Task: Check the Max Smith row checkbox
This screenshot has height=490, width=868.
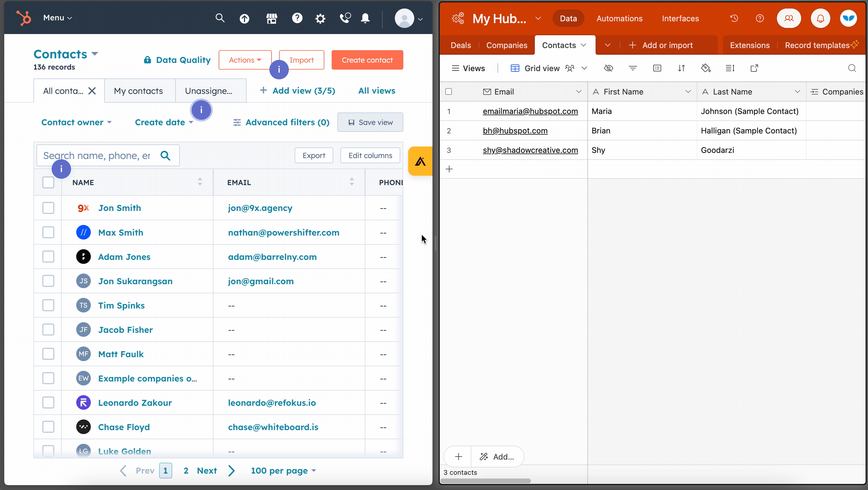Action: click(x=48, y=232)
